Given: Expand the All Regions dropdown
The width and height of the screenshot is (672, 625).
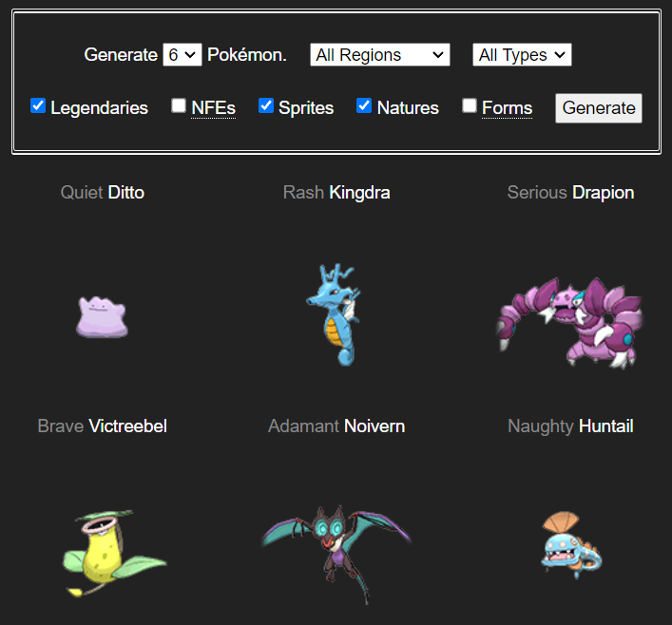Looking at the screenshot, I should tap(380, 55).
